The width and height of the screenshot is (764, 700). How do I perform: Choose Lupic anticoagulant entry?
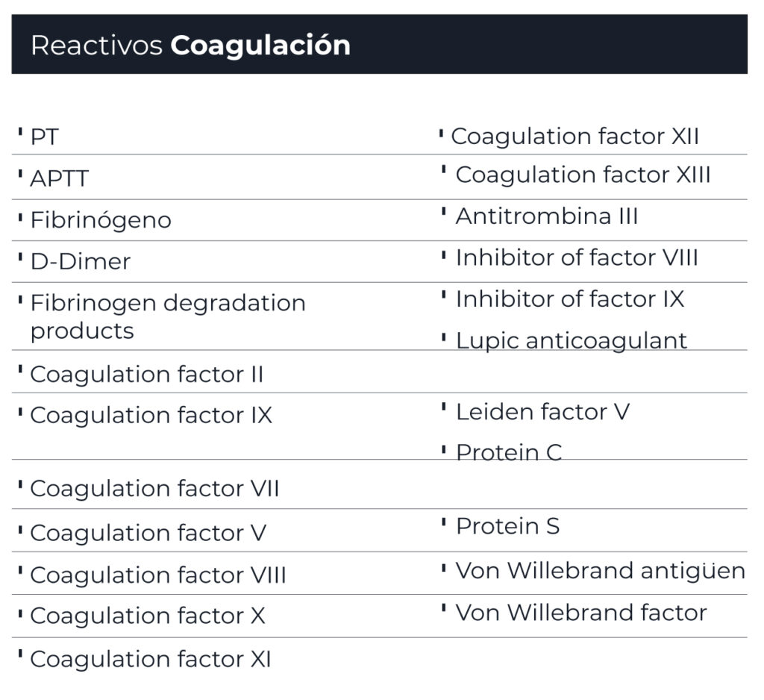572,341
